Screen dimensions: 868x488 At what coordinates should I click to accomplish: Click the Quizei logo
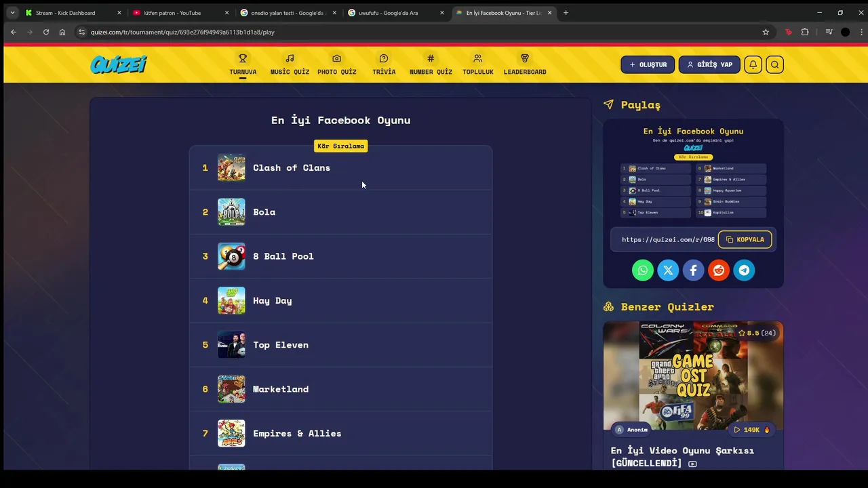click(119, 64)
